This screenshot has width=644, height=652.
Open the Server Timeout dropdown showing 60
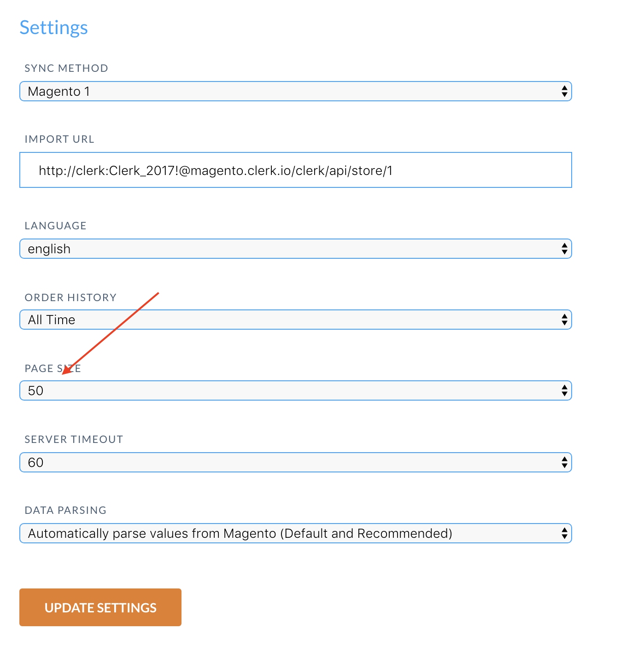295,462
